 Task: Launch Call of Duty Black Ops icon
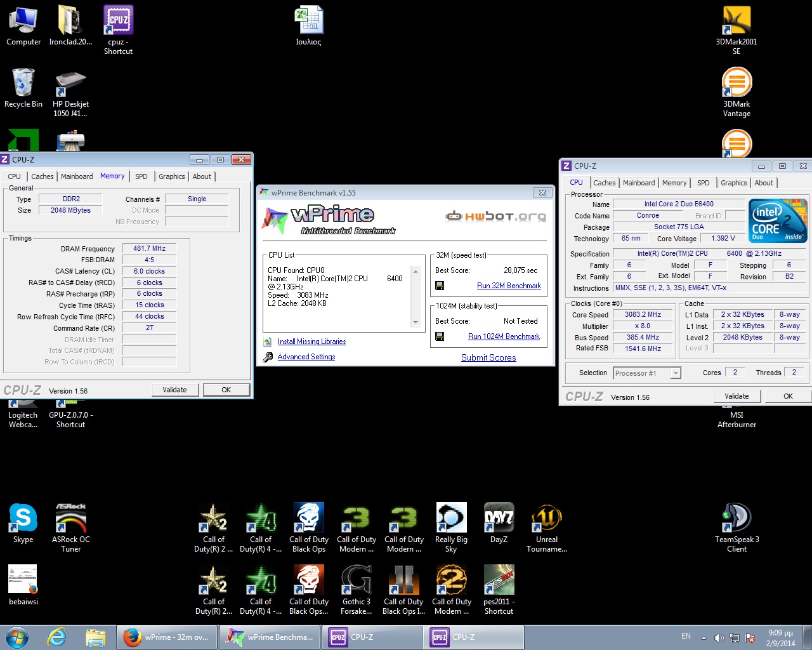(x=309, y=527)
